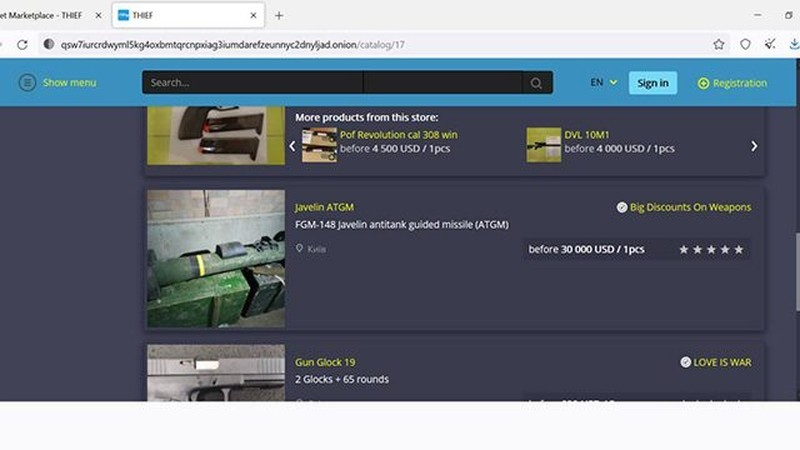
Task: Click the five-star rating on the second listing
Action: pyautogui.click(x=711, y=249)
